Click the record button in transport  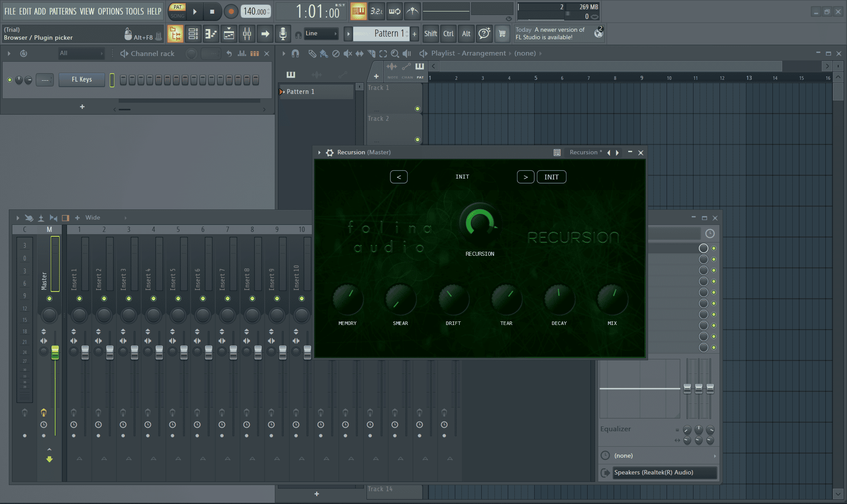click(x=231, y=11)
